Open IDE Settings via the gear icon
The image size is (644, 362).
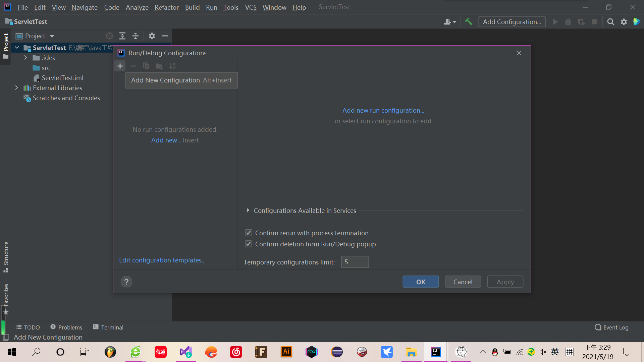click(624, 21)
